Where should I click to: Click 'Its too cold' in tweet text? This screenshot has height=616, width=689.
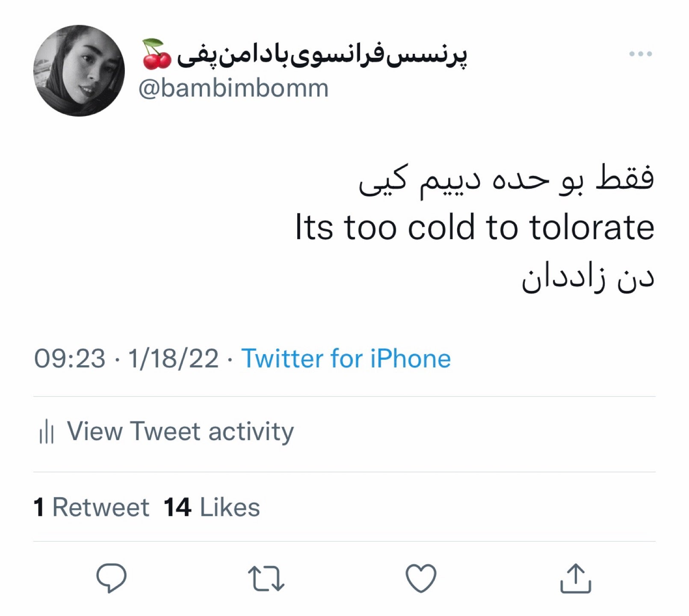[x=385, y=228]
